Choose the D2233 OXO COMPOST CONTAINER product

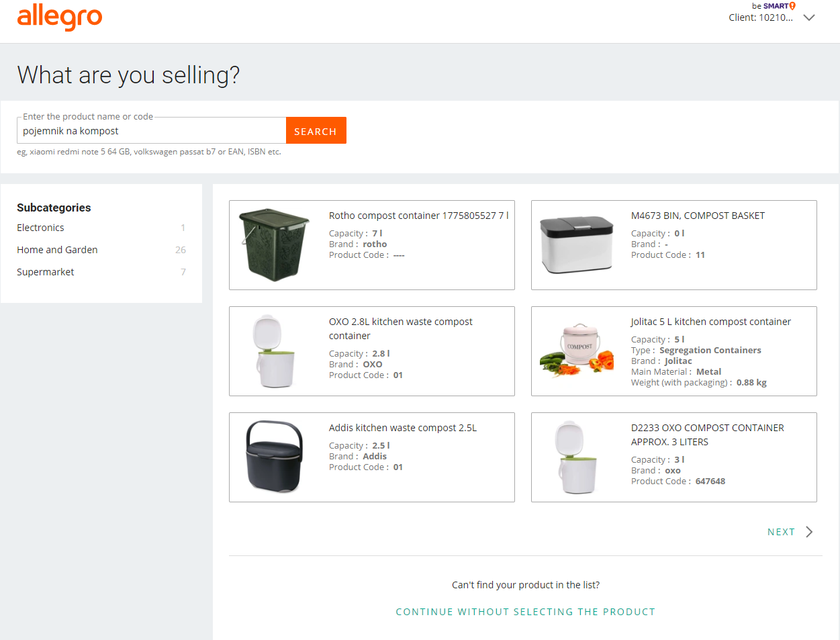[673, 457]
